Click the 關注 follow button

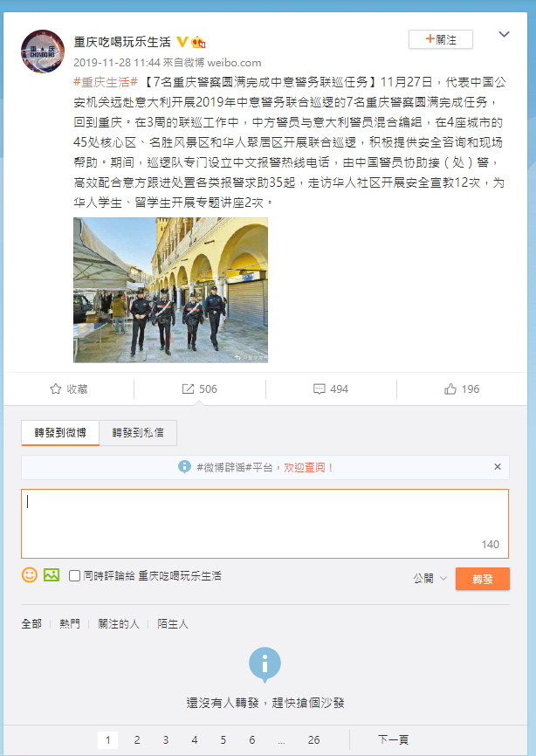[441, 39]
